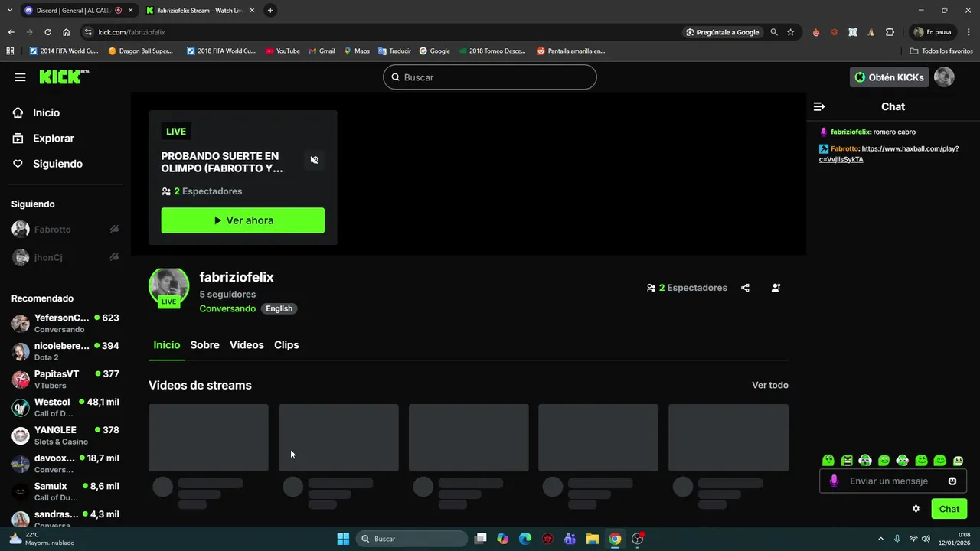Click the Obtén KICKs button
Screen dimensions: 980x551
click(x=889, y=77)
